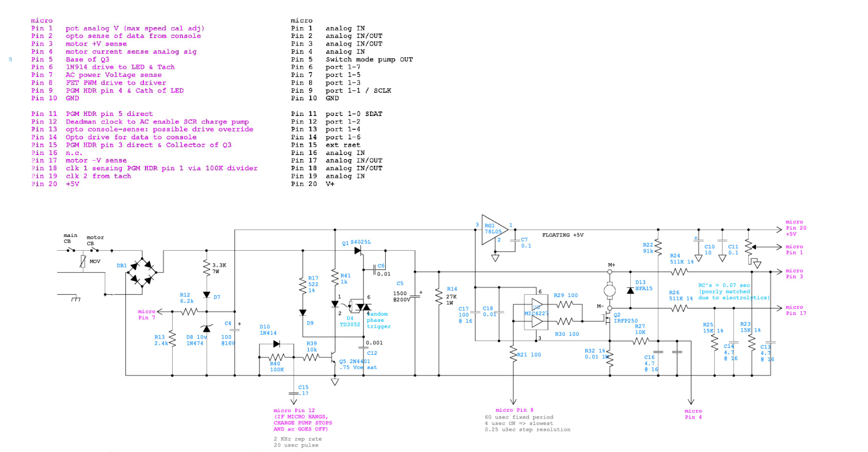Select the 'micro Pin 17' label at right

point(796,310)
